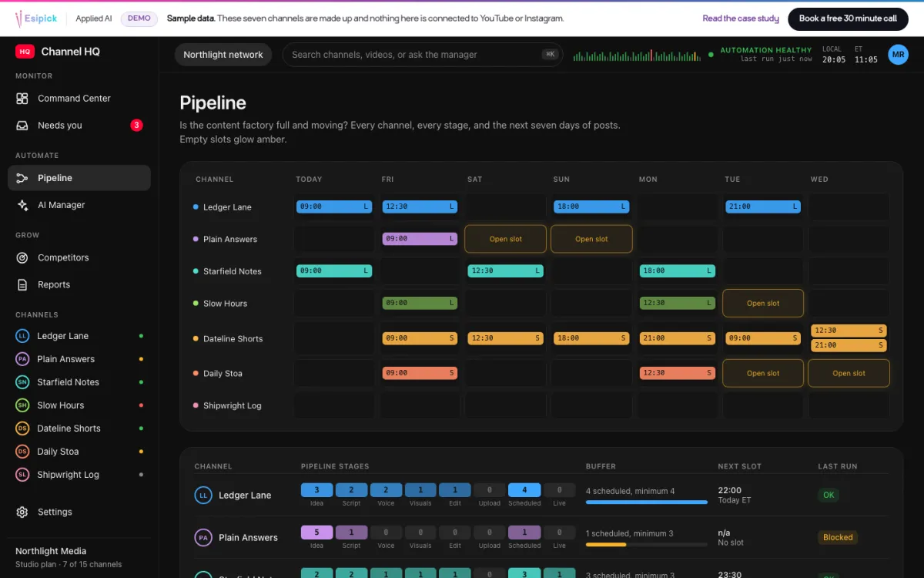The image size is (924, 578).
Task: Select Shipwright Log row in calendar grid
Action: [x=541, y=406]
